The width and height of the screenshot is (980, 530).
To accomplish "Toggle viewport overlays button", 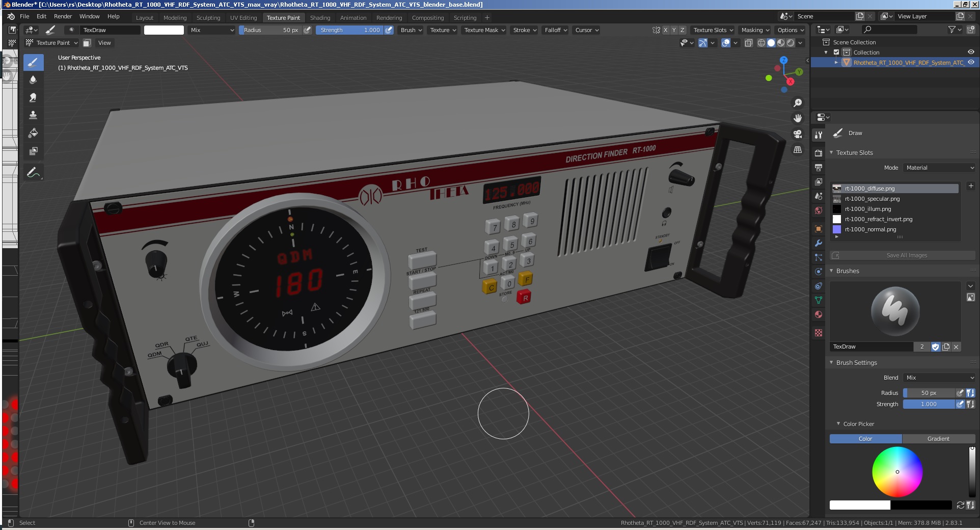I will click(726, 43).
